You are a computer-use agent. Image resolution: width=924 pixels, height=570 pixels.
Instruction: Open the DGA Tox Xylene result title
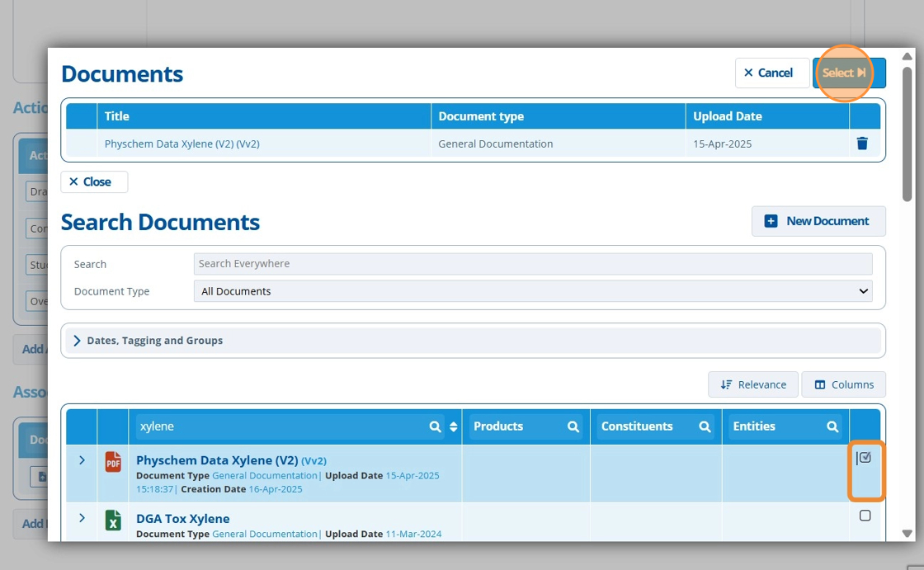tap(182, 519)
